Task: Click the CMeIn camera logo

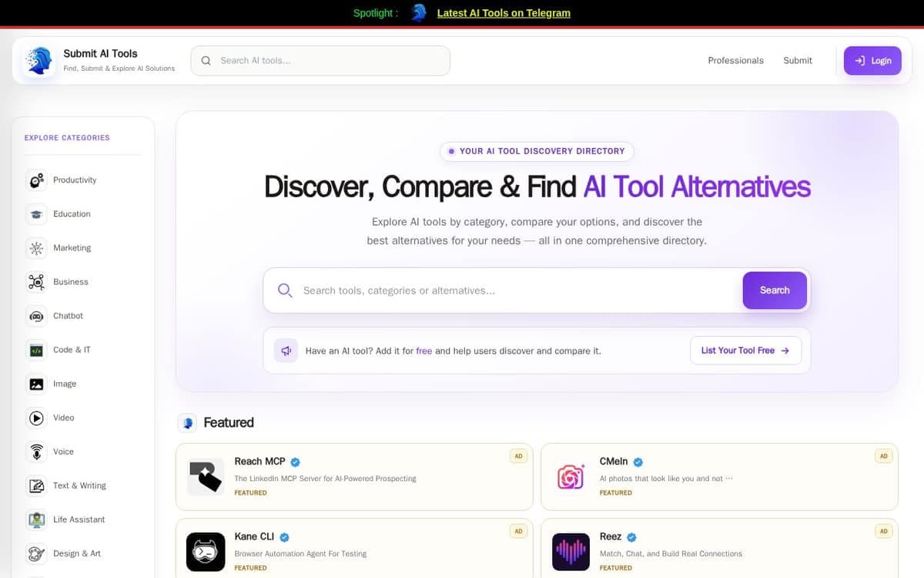Action: (x=571, y=476)
